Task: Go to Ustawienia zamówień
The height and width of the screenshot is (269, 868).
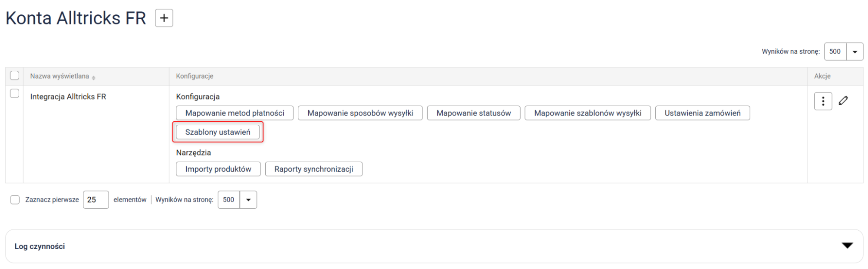Action: point(702,113)
